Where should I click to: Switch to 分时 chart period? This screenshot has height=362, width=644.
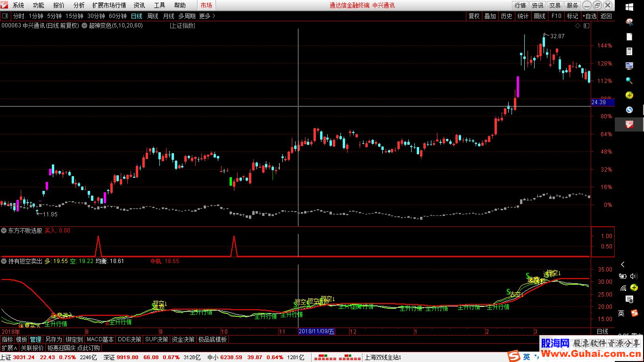tap(18, 16)
